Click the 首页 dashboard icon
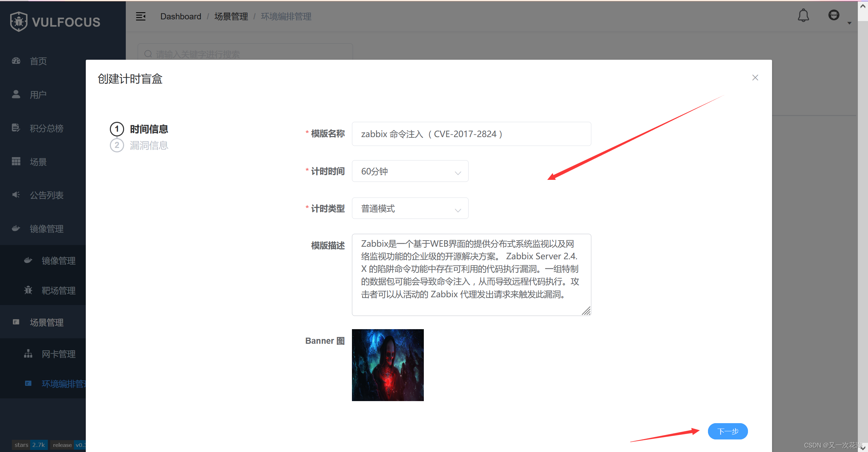This screenshot has height=452, width=868. 16,61
